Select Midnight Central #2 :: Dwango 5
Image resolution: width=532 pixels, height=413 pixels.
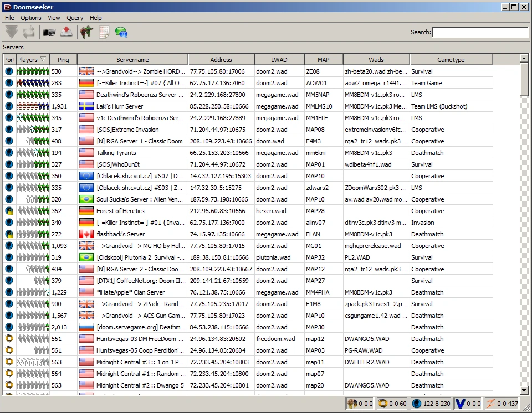pyautogui.click(x=140, y=385)
